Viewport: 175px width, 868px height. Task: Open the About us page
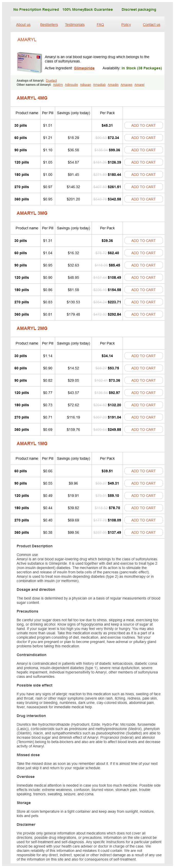pyautogui.click(x=23, y=25)
